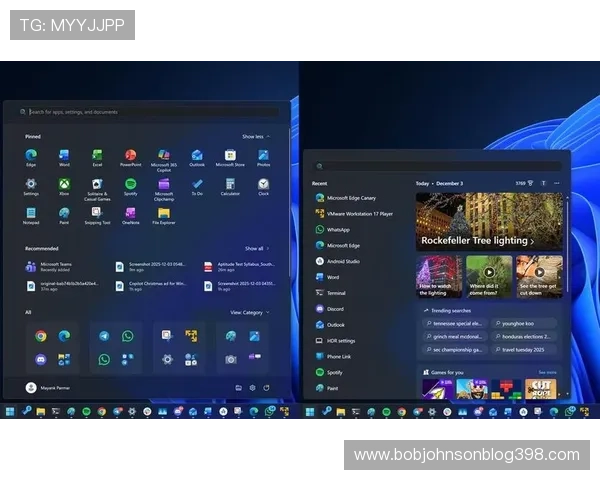Open Discord in the Recent list
This screenshot has width=600, height=480.
point(330,309)
